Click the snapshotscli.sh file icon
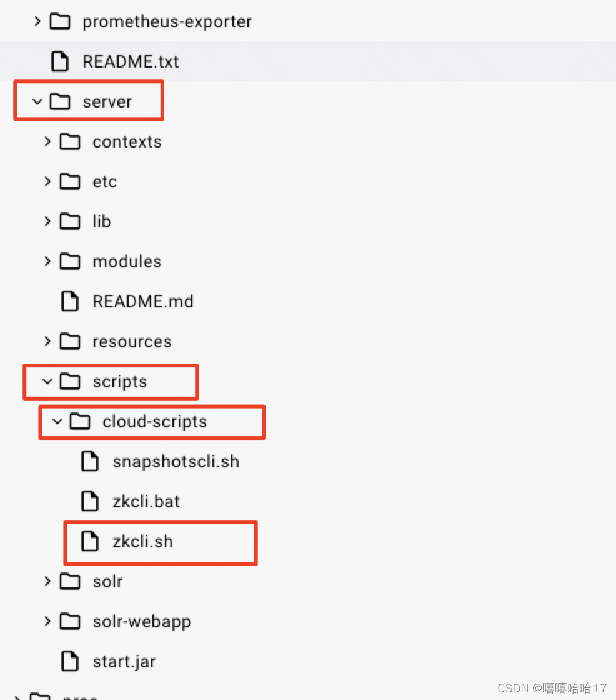This screenshot has width=616, height=700. [x=91, y=461]
